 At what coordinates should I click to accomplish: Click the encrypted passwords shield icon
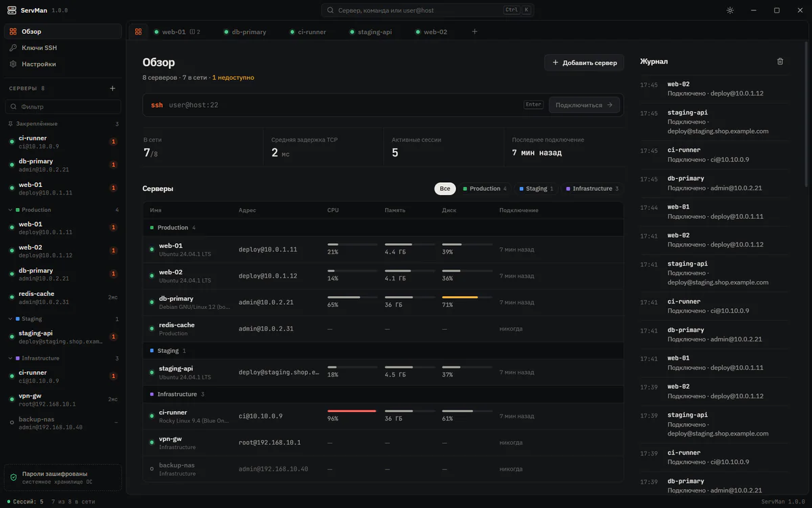coord(13,478)
